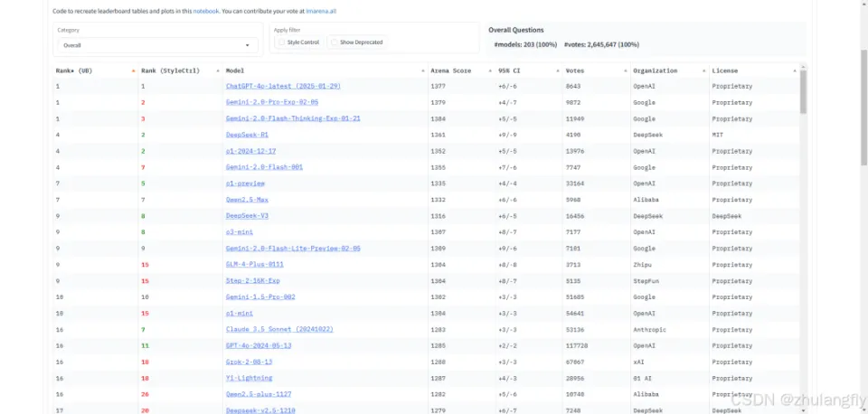Open GPT-4o-2024-05-13 model link
The image size is (868, 414).
point(259,345)
